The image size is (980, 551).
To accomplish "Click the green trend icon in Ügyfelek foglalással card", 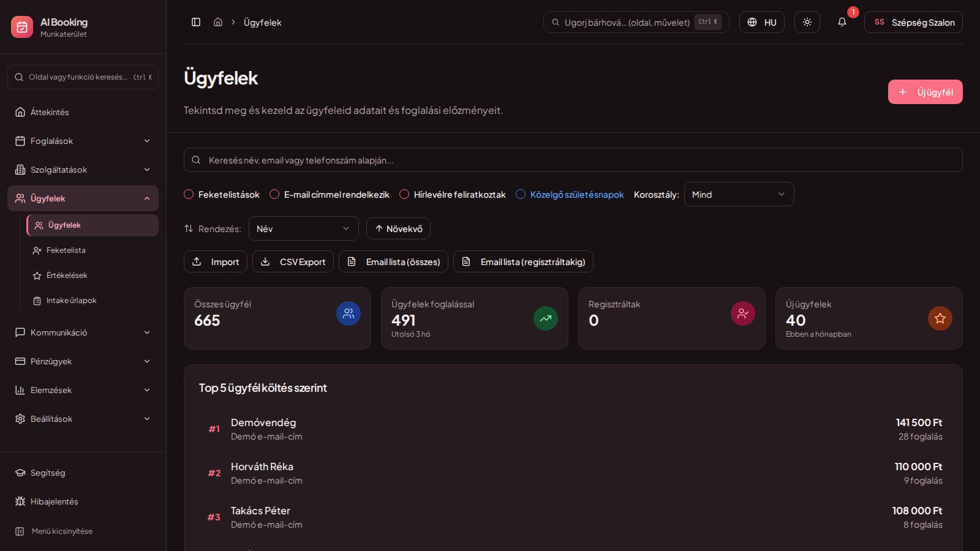I will click(546, 318).
